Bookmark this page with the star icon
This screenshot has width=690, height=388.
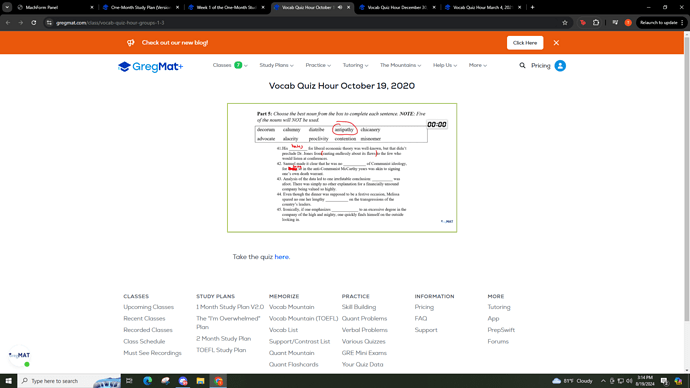[565, 22]
